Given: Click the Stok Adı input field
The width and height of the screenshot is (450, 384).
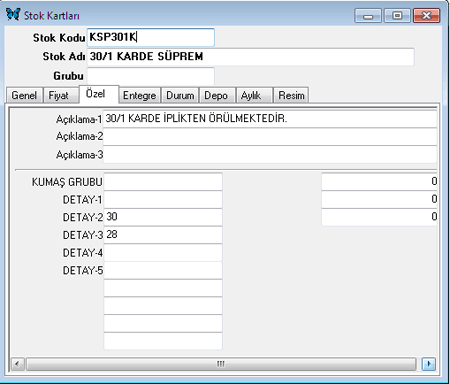Looking at the screenshot, I should (x=250, y=57).
